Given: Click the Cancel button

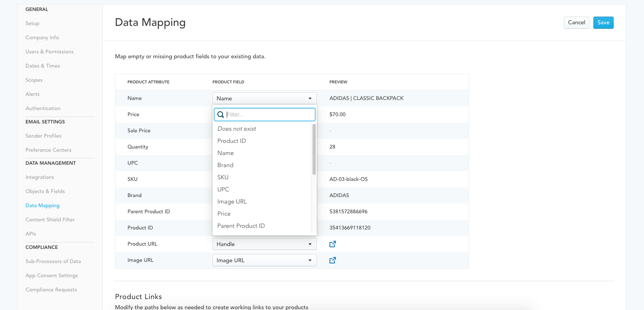Looking at the screenshot, I should (576, 23).
